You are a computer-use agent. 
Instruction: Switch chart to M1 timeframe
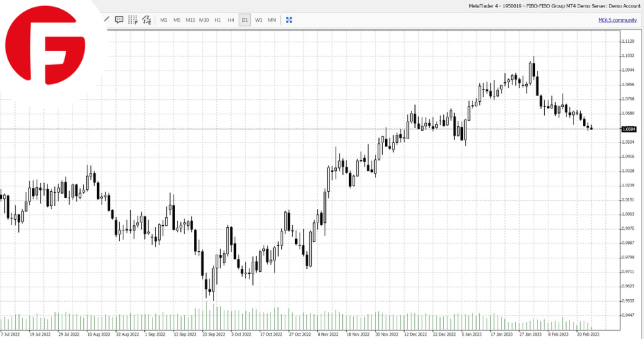click(163, 20)
